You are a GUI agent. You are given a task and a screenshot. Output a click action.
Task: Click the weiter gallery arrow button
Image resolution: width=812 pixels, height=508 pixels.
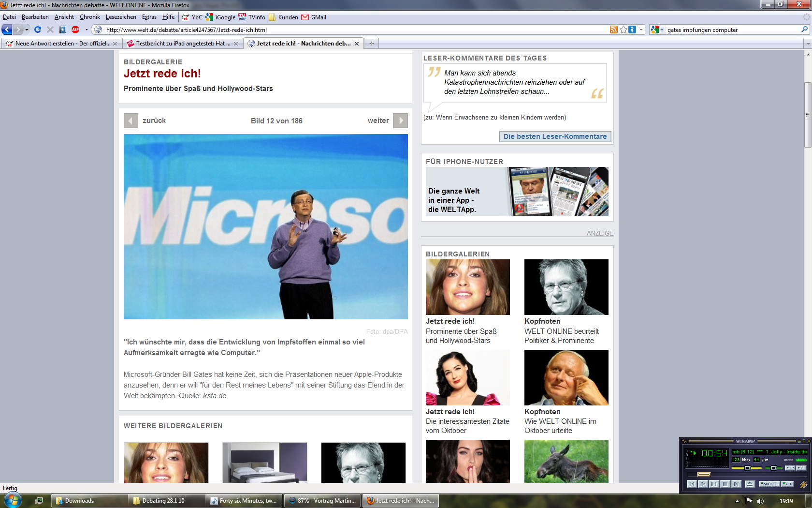[400, 120]
